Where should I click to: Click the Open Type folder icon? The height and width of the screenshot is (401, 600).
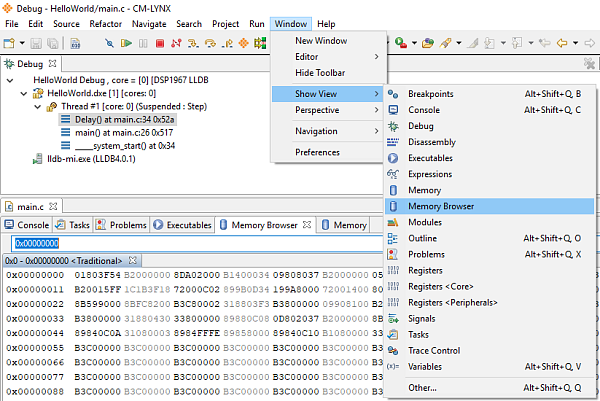point(428,43)
